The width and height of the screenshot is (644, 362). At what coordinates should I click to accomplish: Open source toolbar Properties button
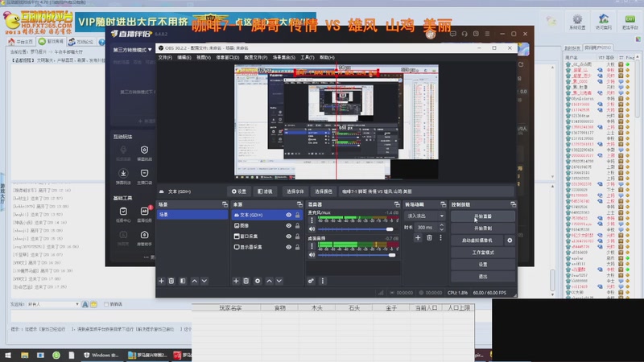pyautogui.click(x=239, y=191)
